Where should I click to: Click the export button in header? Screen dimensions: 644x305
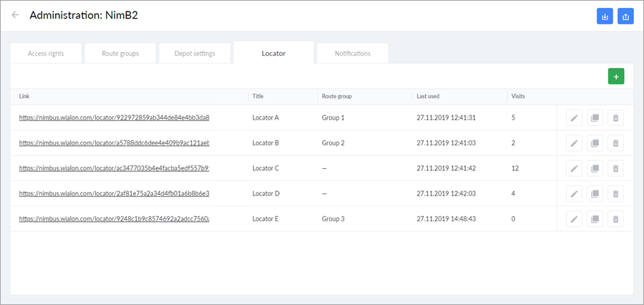click(x=625, y=16)
